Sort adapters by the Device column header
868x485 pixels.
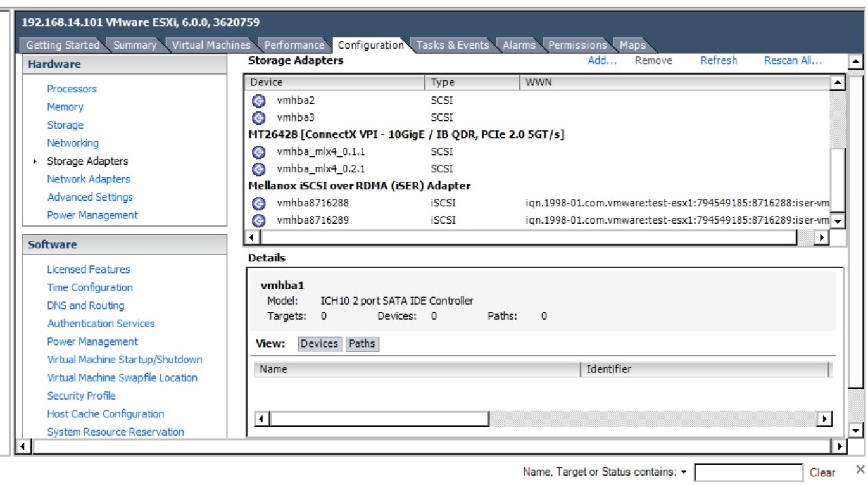click(x=336, y=83)
